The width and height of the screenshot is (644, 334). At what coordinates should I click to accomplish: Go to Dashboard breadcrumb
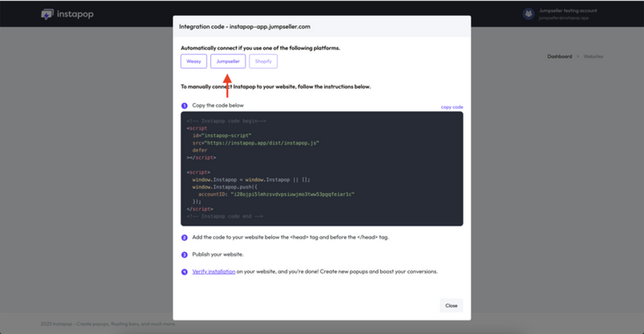559,56
